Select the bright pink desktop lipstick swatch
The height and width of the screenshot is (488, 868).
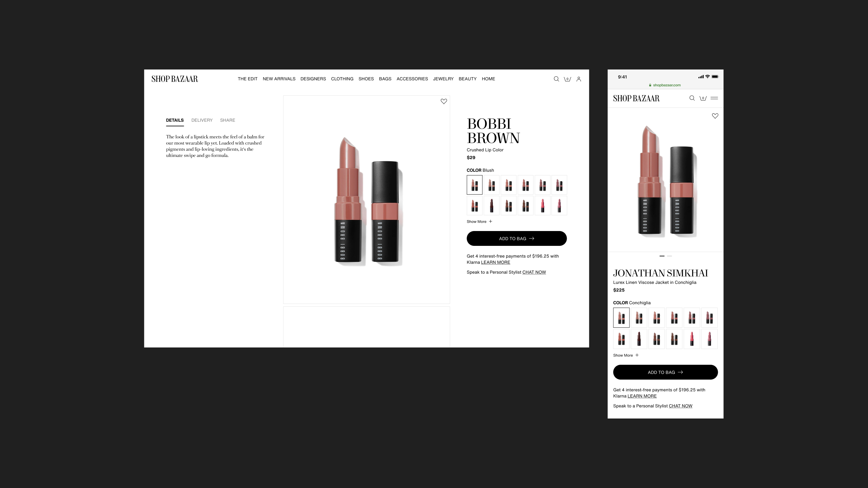click(542, 205)
